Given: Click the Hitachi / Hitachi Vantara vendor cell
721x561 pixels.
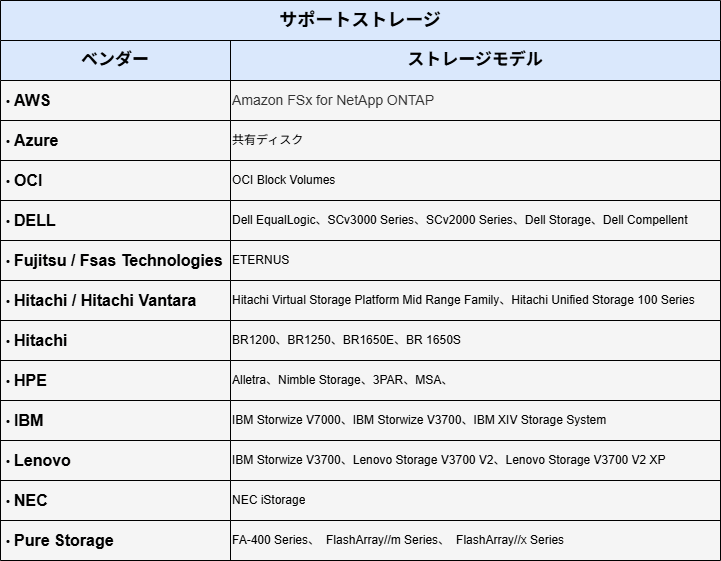Looking at the screenshot, I should click(105, 300).
